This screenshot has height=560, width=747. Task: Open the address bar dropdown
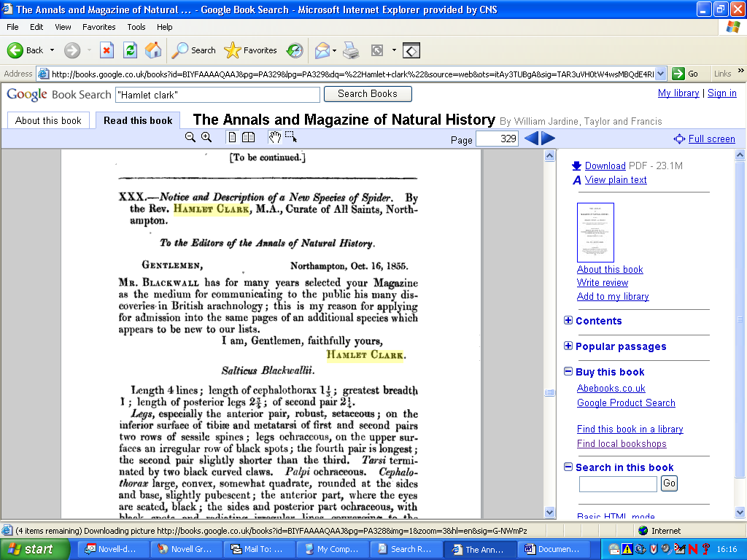click(x=660, y=74)
